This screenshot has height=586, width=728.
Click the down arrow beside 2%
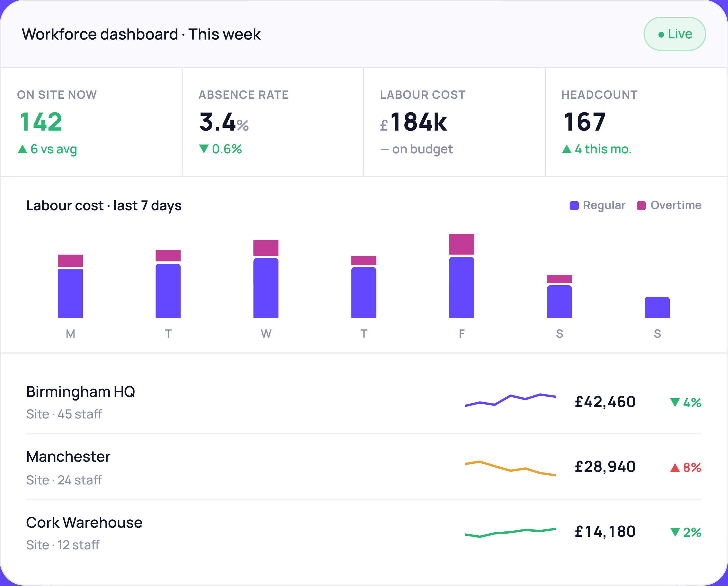[675, 532]
